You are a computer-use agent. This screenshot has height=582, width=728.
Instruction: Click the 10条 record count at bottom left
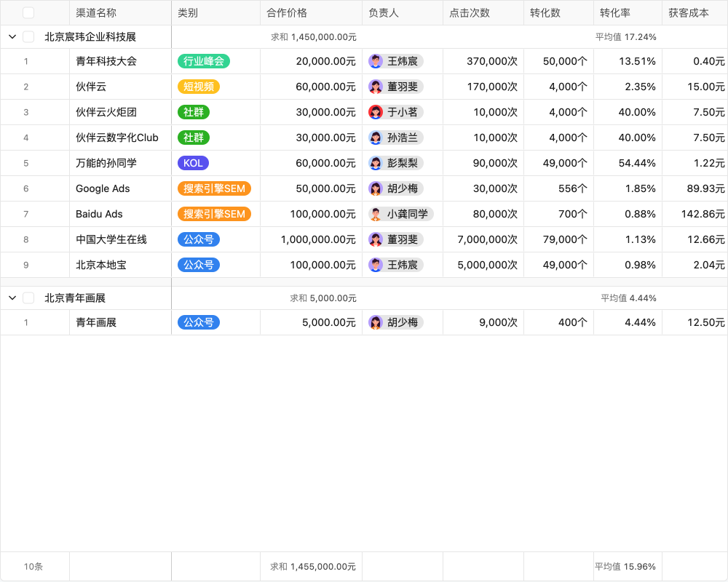tap(34, 566)
